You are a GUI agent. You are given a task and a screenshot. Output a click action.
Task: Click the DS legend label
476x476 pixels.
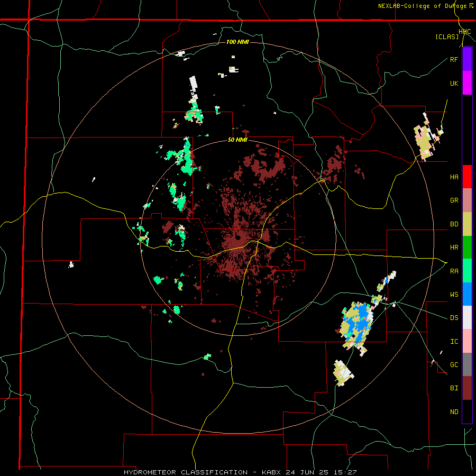(x=454, y=318)
